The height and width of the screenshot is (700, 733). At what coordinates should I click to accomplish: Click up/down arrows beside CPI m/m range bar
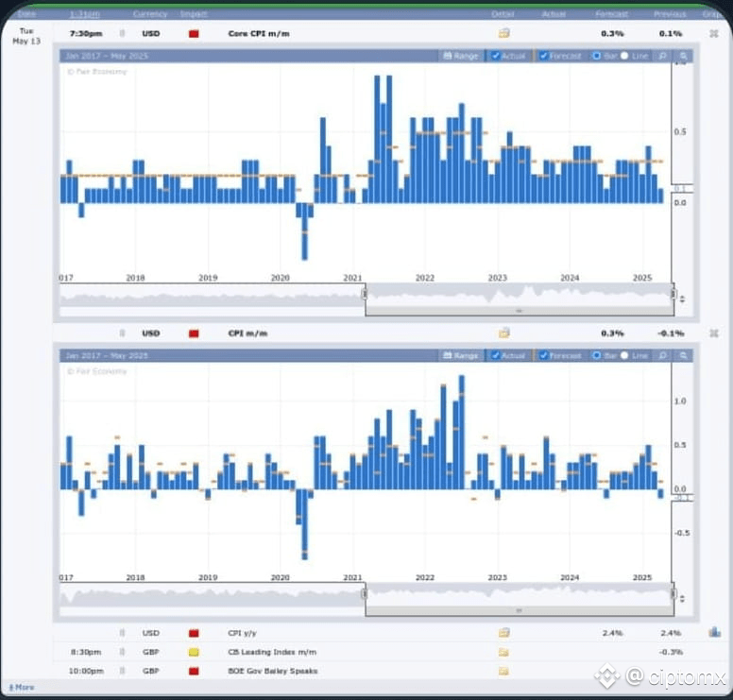683,599
